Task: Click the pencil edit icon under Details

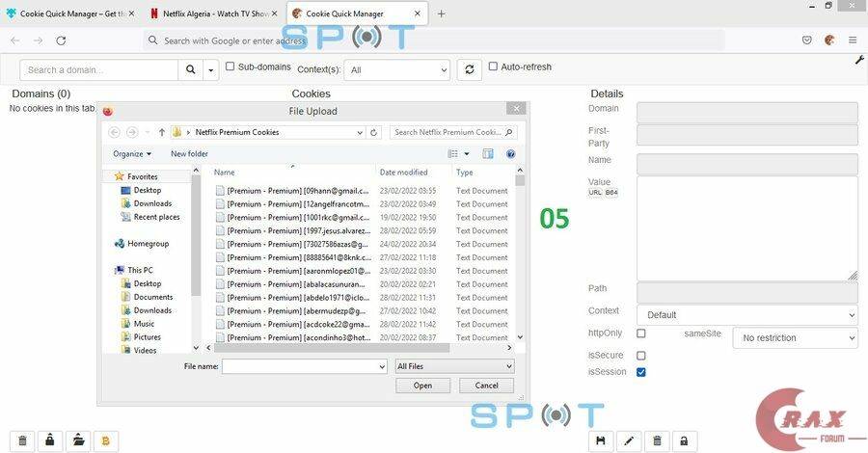Action: coord(629,440)
